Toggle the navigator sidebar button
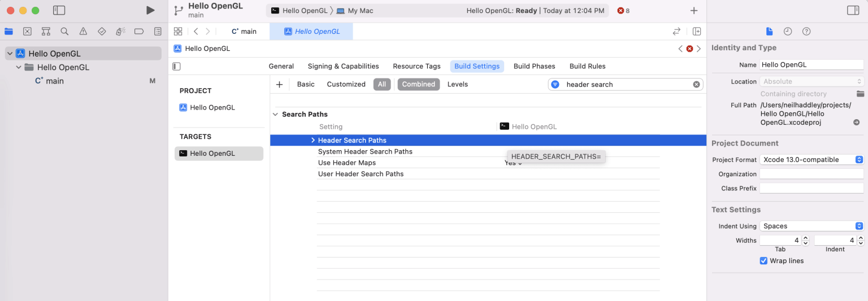868x301 pixels. (59, 10)
